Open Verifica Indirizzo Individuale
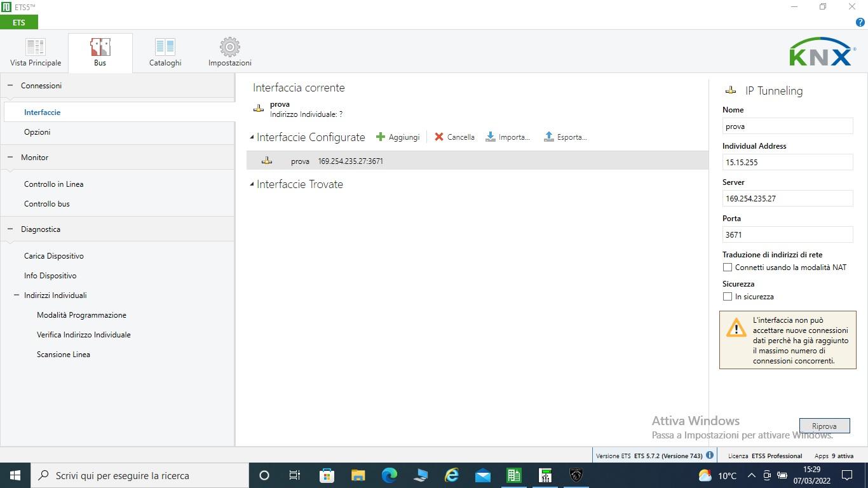Screen dimensions: 868x488 pyautogui.click(x=84, y=334)
